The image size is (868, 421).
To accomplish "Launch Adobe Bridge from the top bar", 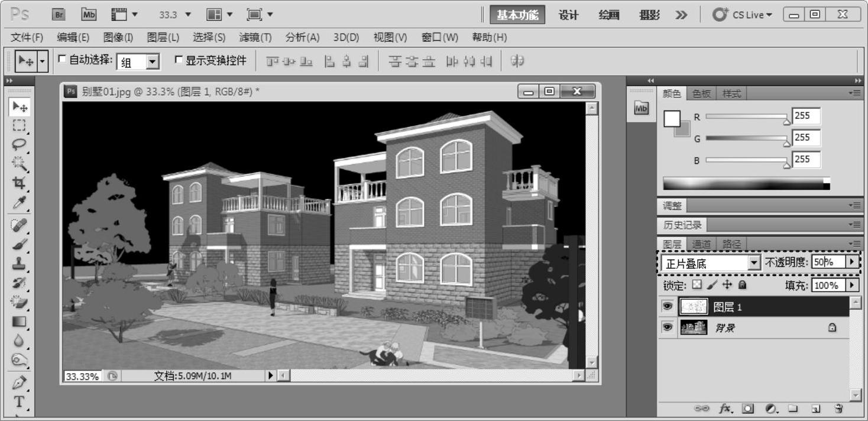I will pos(59,14).
